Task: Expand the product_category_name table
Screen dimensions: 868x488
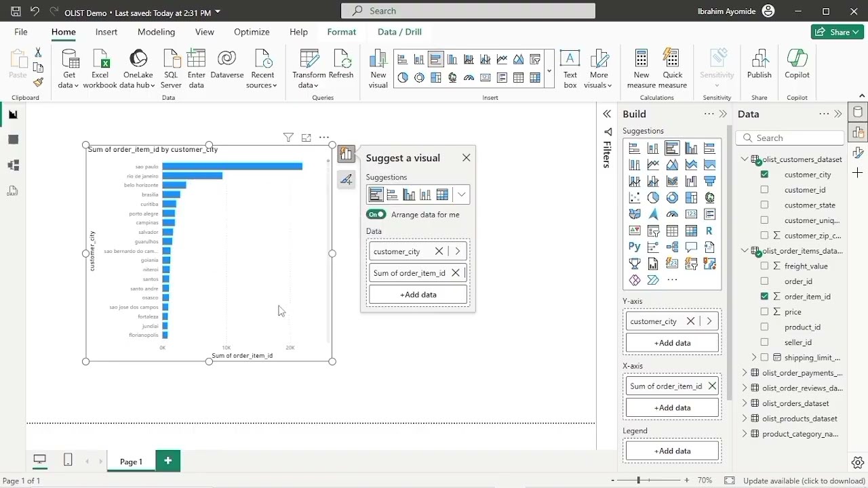Action: click(745, 434)
